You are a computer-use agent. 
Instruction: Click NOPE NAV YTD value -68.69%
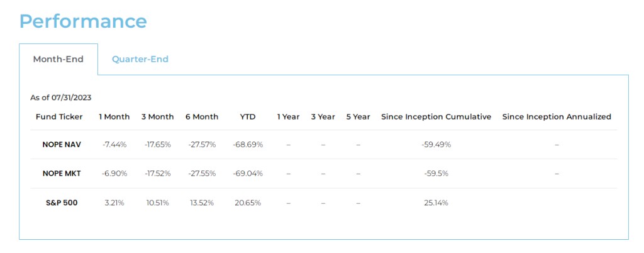point(247,144)
